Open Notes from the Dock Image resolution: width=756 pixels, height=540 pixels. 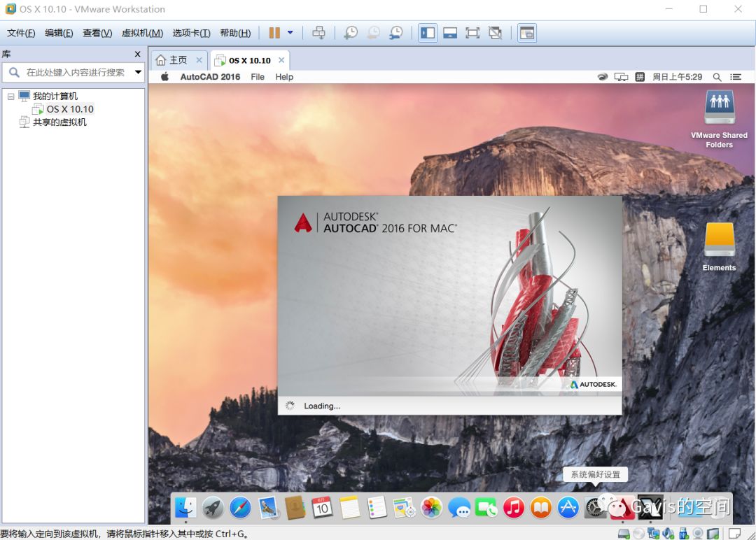[349, 508]
